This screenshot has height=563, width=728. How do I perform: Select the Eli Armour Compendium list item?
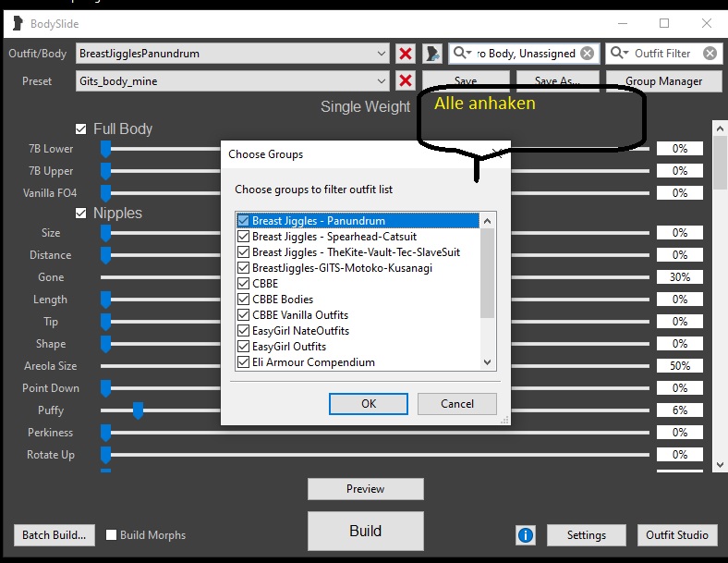(x=313, y=362)
